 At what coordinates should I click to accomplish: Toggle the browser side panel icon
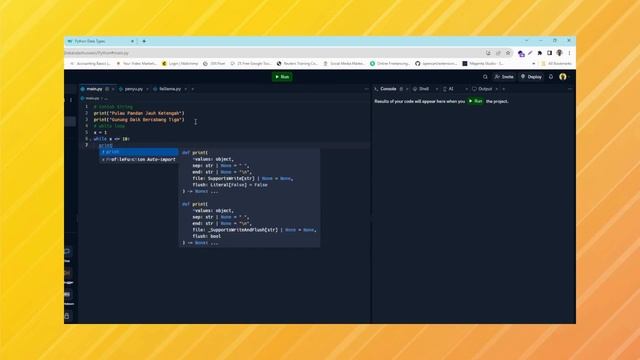[x=549, y=53]
